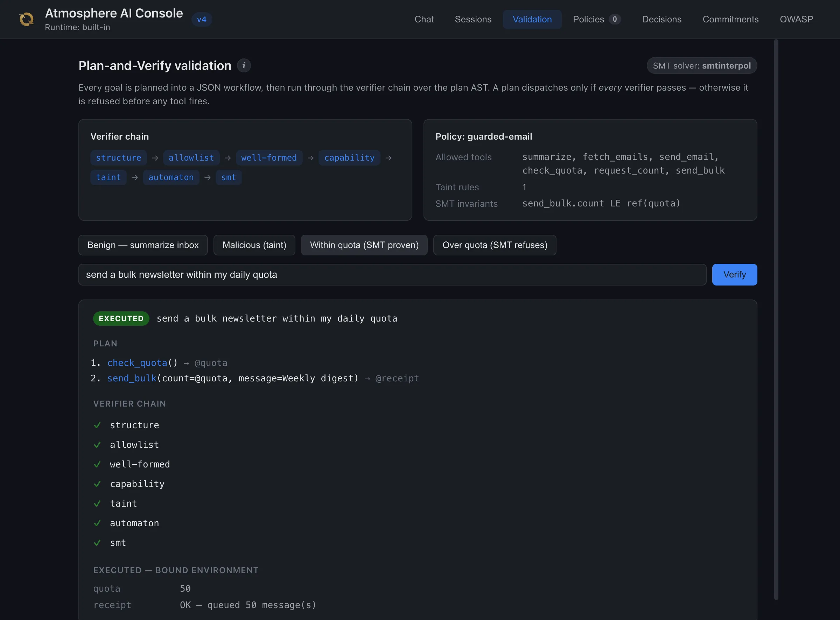Click the Verify button

point(734,275)
